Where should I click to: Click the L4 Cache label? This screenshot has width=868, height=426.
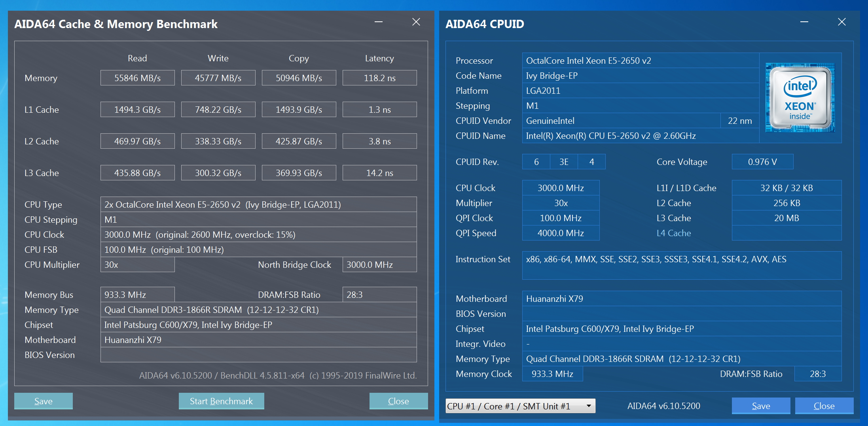click(674, 233)
